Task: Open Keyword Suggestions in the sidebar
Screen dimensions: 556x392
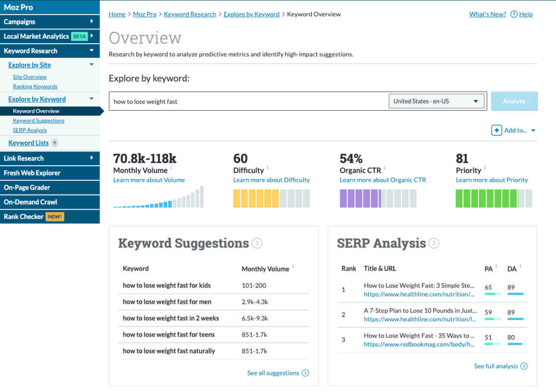Action: (x=39, y=121)
